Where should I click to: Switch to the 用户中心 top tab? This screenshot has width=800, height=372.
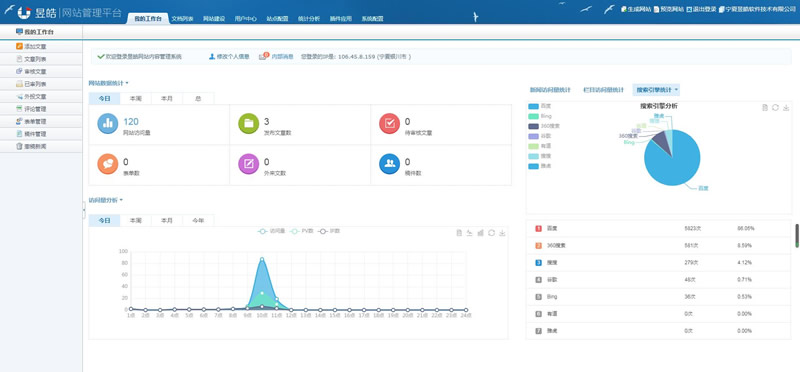pos(245,18)
